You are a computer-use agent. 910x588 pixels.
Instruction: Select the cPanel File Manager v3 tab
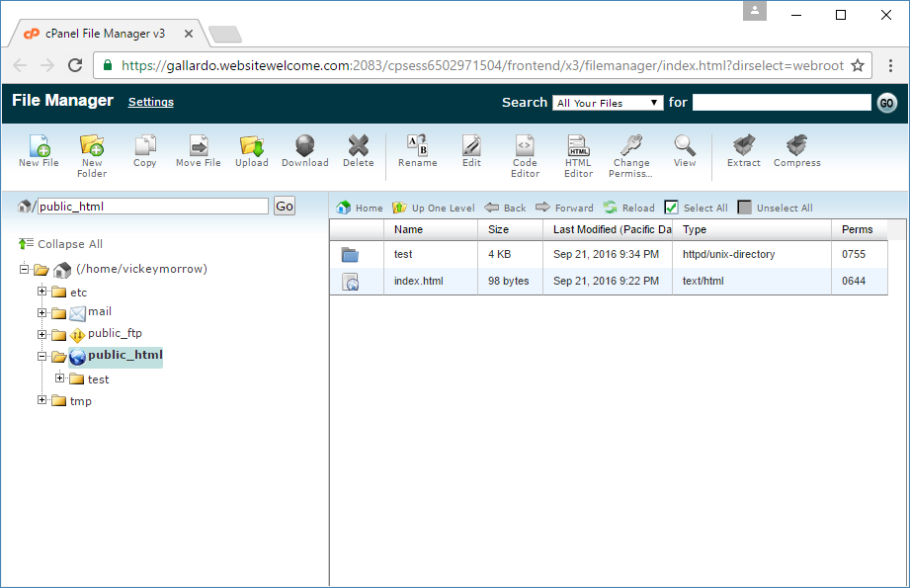[108, 34]
